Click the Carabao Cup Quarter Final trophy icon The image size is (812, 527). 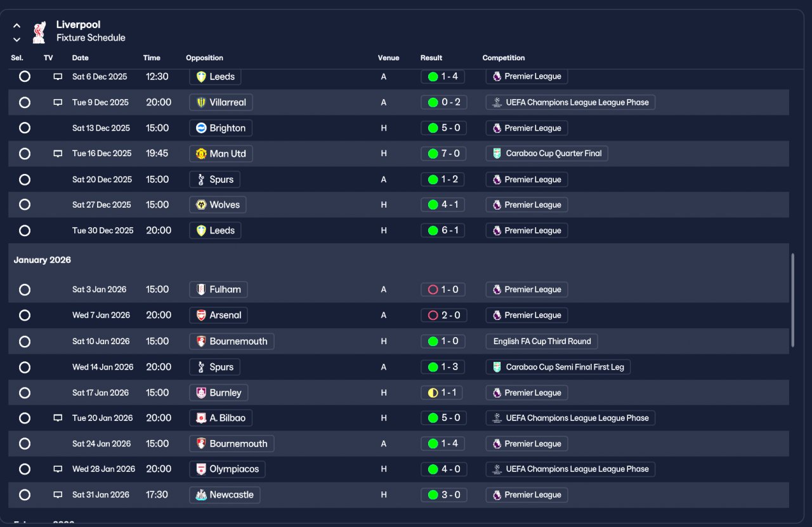(497, 154)
